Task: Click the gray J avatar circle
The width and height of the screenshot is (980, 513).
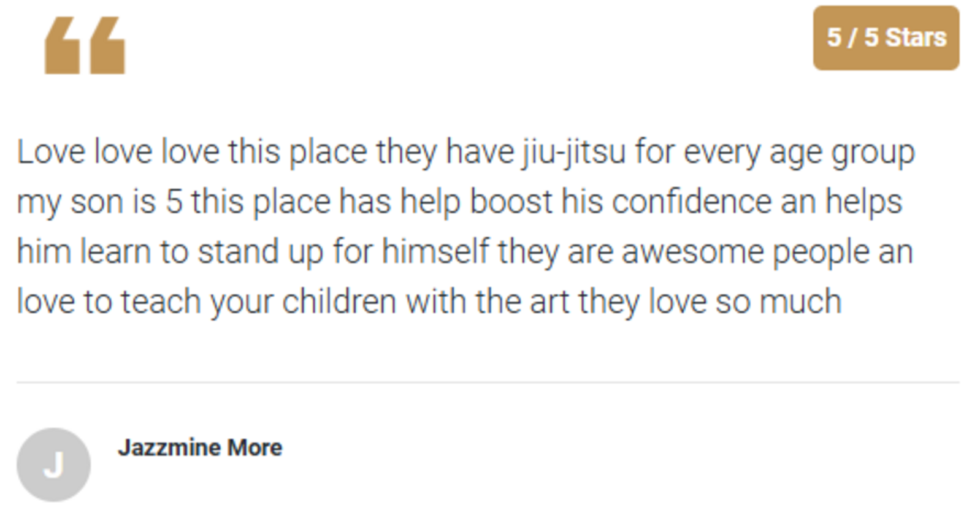Action: (x=54, y=464)
